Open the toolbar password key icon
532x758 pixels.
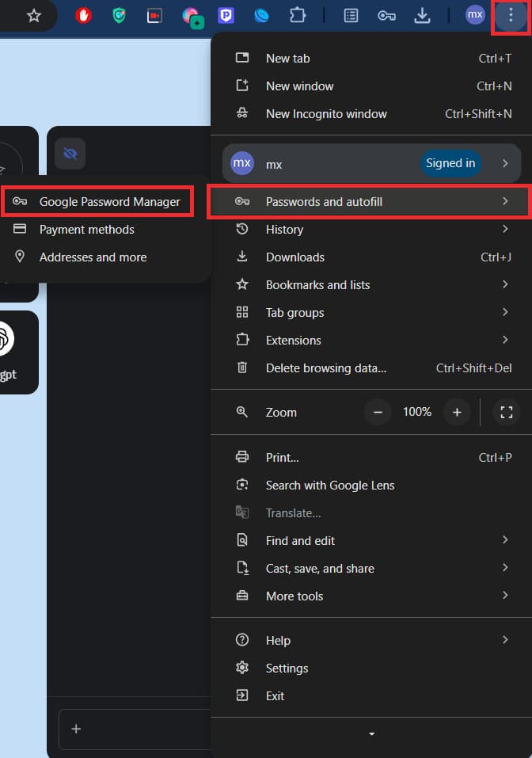click(386, 16)
